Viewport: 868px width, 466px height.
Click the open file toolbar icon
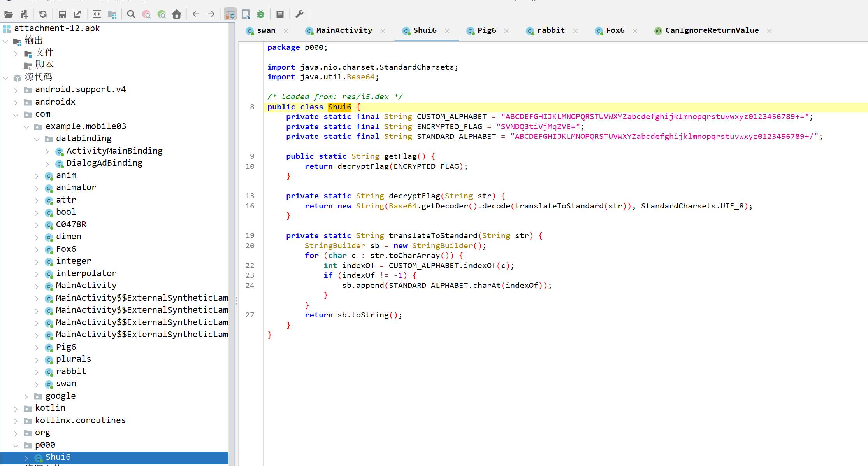[9, 14]
